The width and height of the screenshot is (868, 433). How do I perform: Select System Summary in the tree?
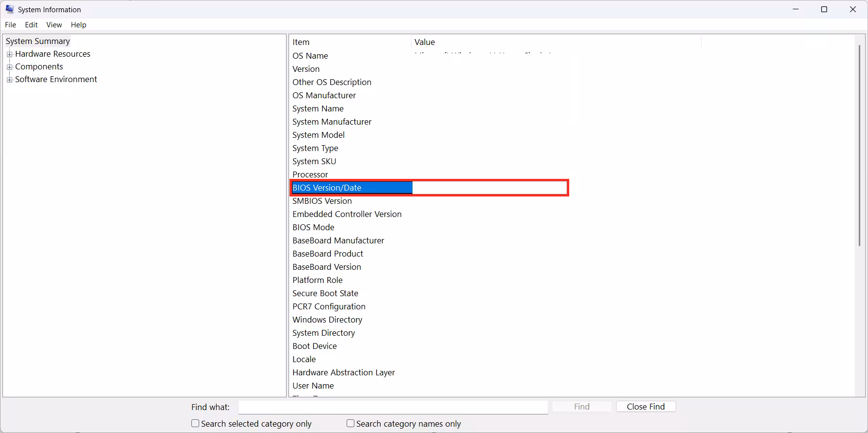pyautogui.click(x=38, y=41)
